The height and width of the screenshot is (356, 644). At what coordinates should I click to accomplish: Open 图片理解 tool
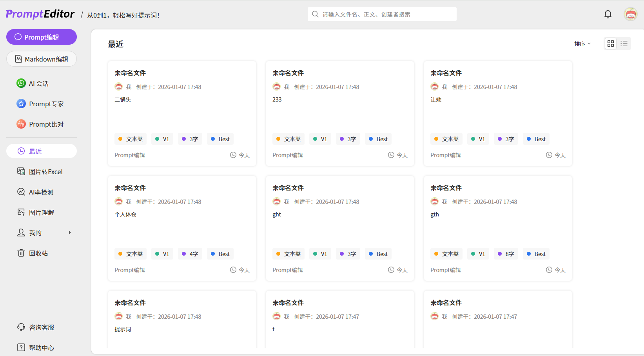(41, 213)
